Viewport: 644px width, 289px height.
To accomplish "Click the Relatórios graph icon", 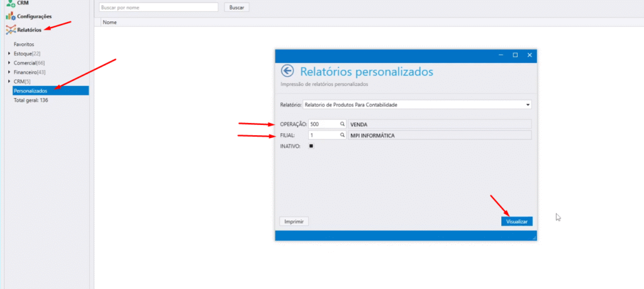I will [10, 30].
